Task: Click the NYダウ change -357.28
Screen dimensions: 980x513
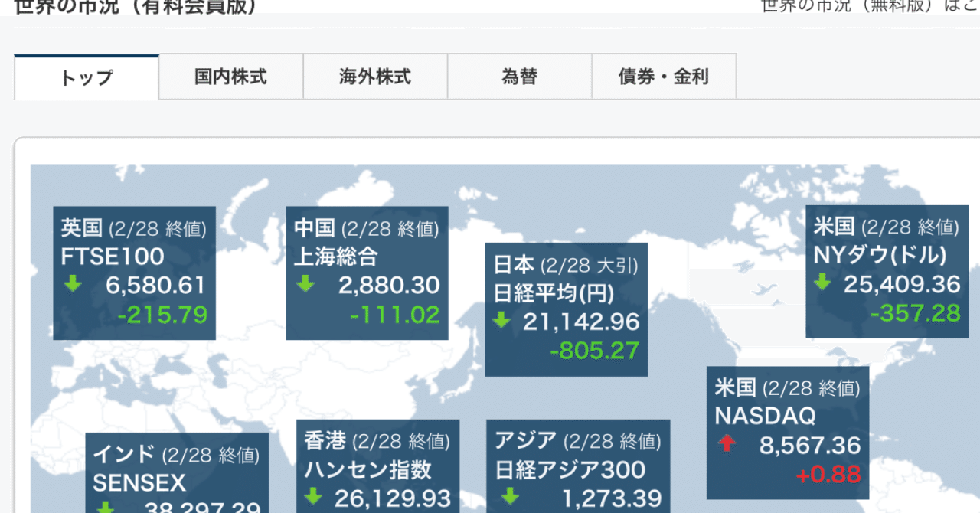Action: point(915,313)
